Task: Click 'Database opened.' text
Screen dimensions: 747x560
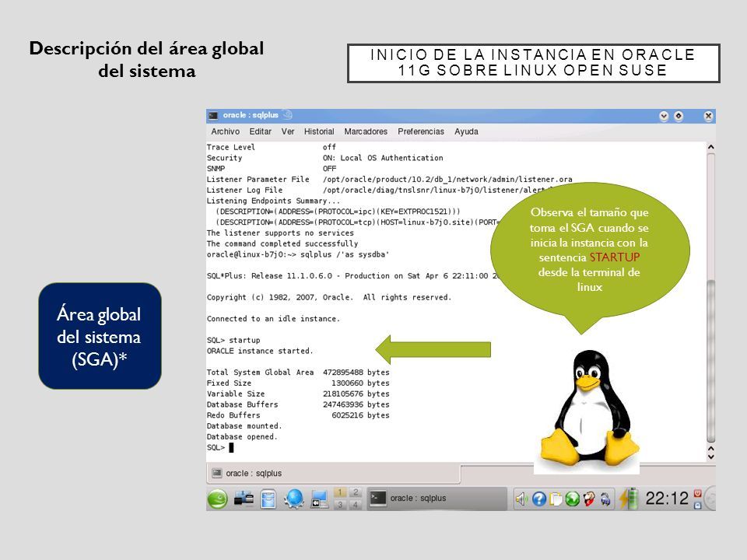Action: (242, 436)
